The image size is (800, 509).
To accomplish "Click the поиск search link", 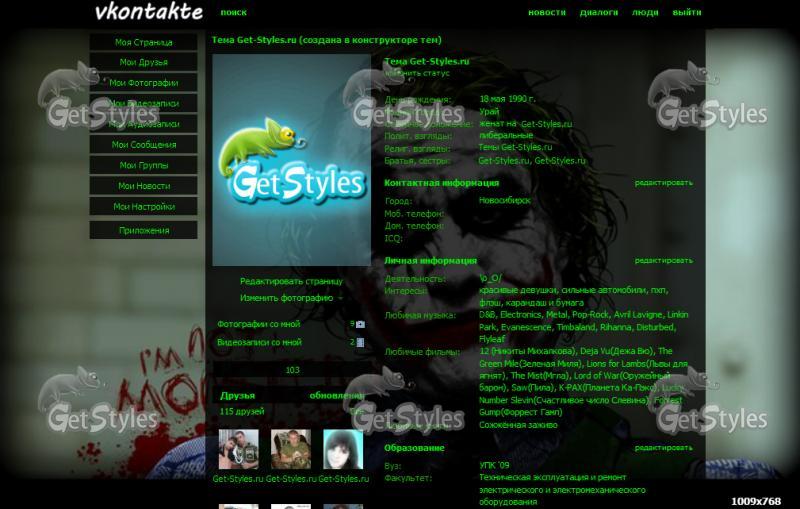I will [x=233, y=13].
